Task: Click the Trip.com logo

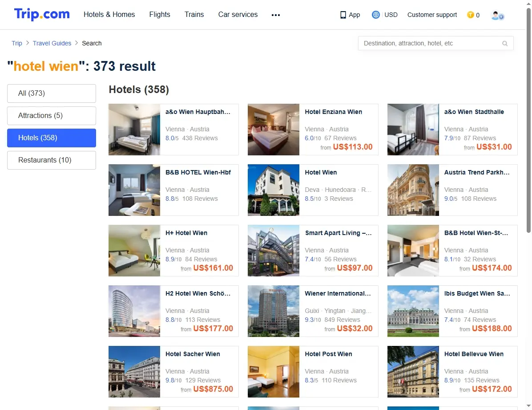Action: pyautogui.click(x=42, y=14)
